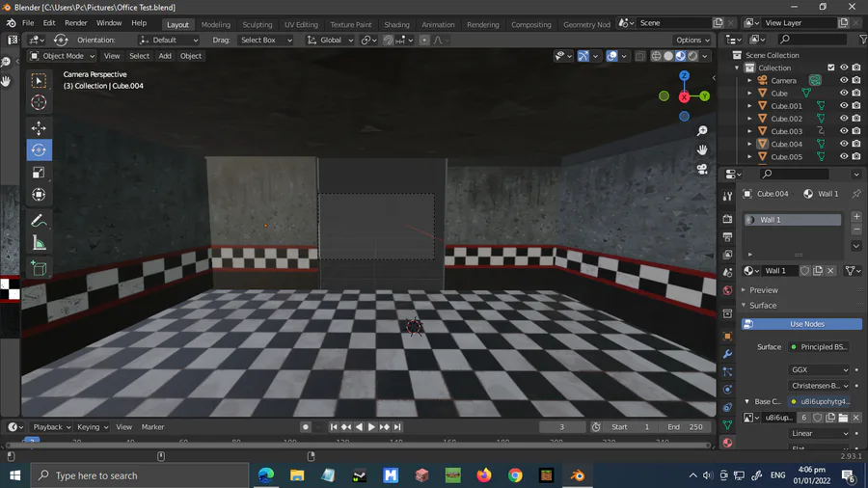The height and width of the screenshot is (488, 868).
Task: Open the Tool properties tab
Action: [x=727, y=197]
